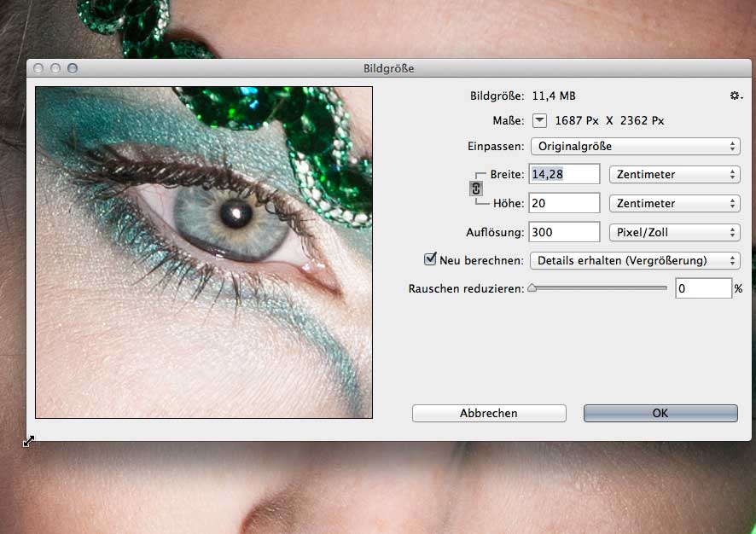Open the Höhe unit dropdown showing Zentimeter
756x534 pixels.
[x=675, y=203]
